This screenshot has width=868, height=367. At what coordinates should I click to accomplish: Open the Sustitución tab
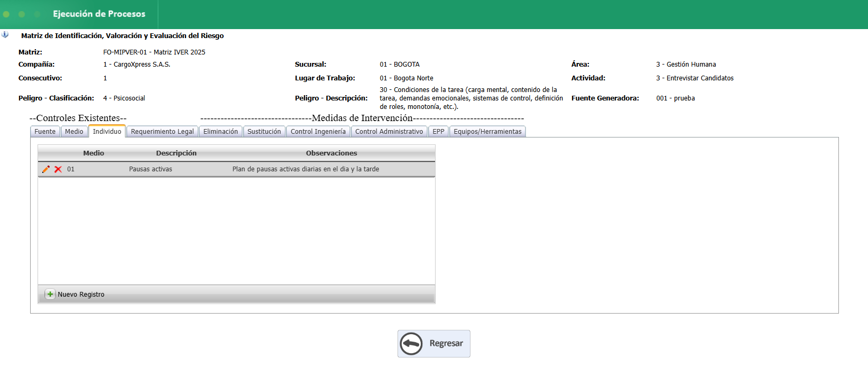264,132
